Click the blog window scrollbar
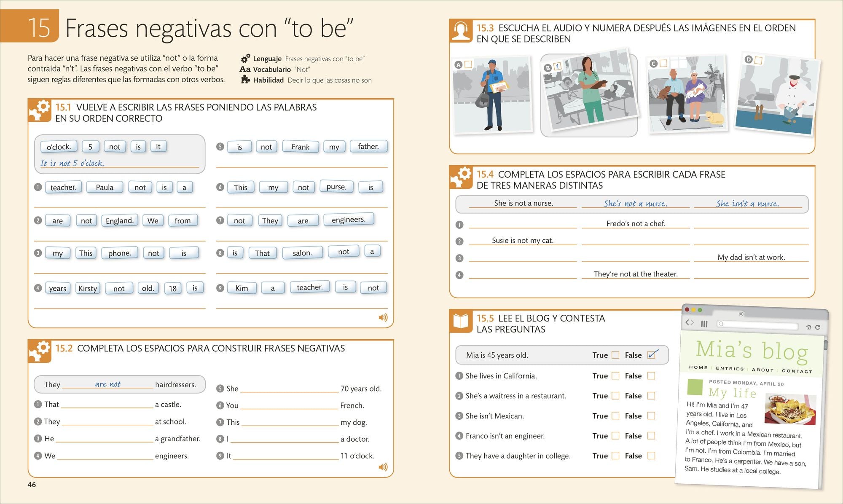 [825, 345]
